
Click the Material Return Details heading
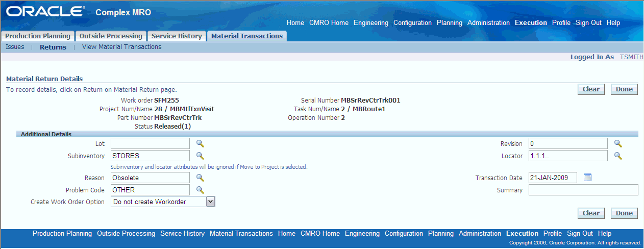point(44,79)
